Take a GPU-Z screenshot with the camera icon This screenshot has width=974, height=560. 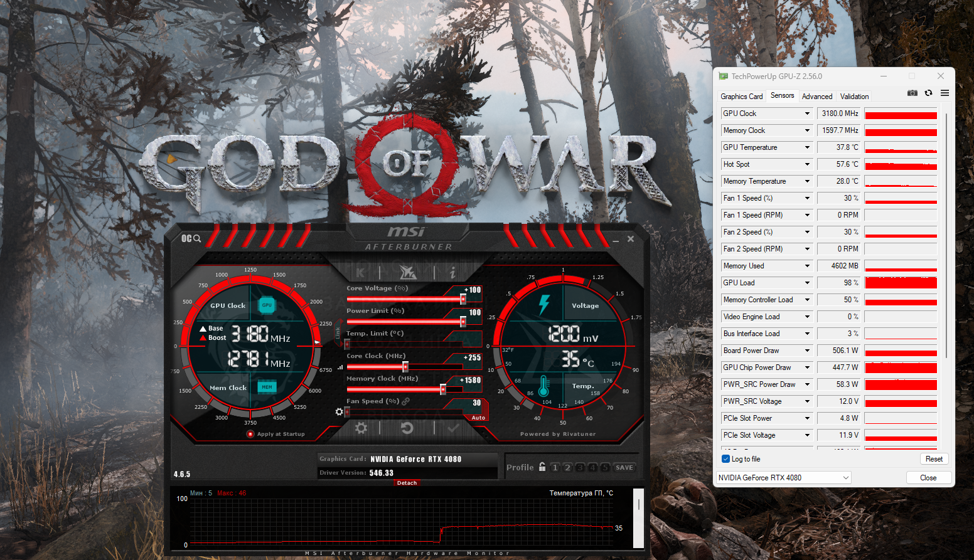pyautogui.click(x=912, y=93)
